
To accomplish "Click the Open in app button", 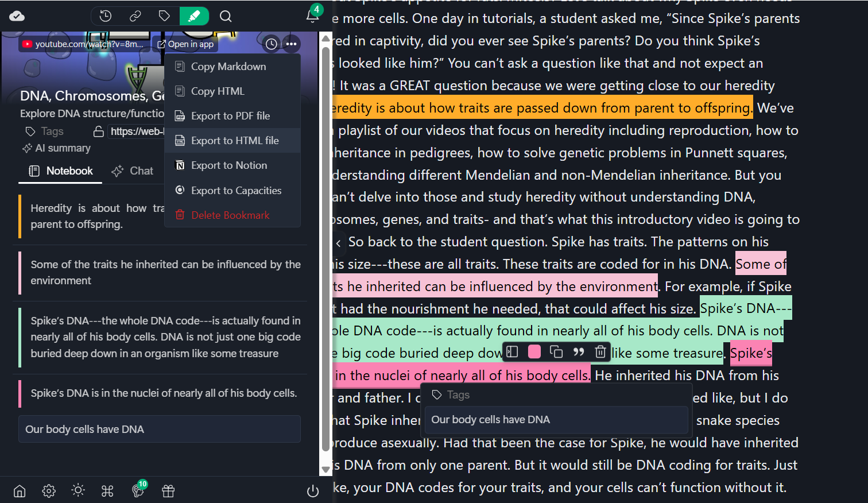I will [x=185, y=44].
